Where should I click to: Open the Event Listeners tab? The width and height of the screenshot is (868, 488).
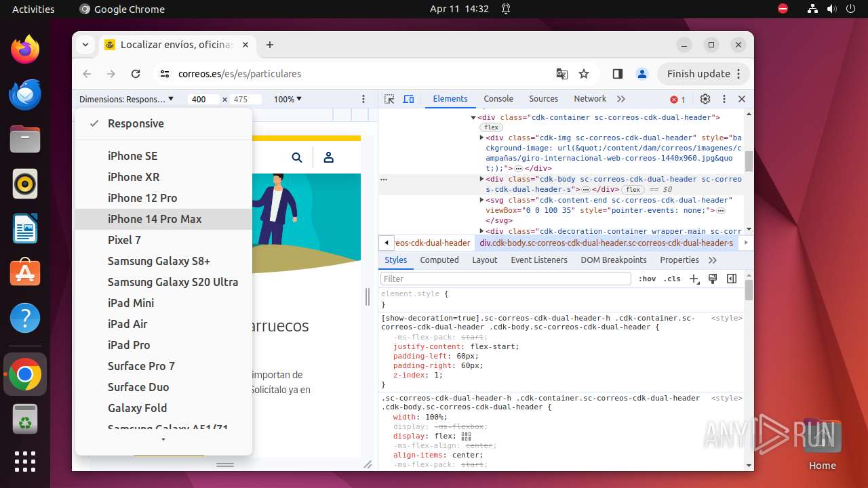coord(539,260)
